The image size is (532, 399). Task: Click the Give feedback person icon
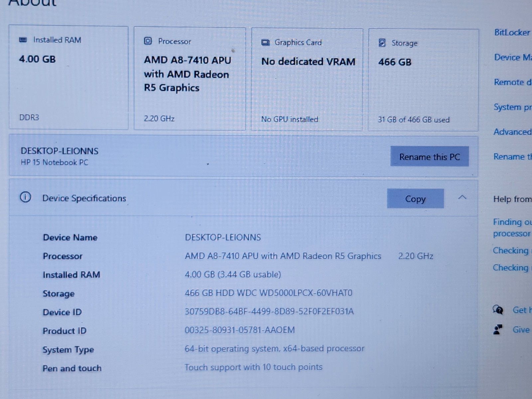498,329
